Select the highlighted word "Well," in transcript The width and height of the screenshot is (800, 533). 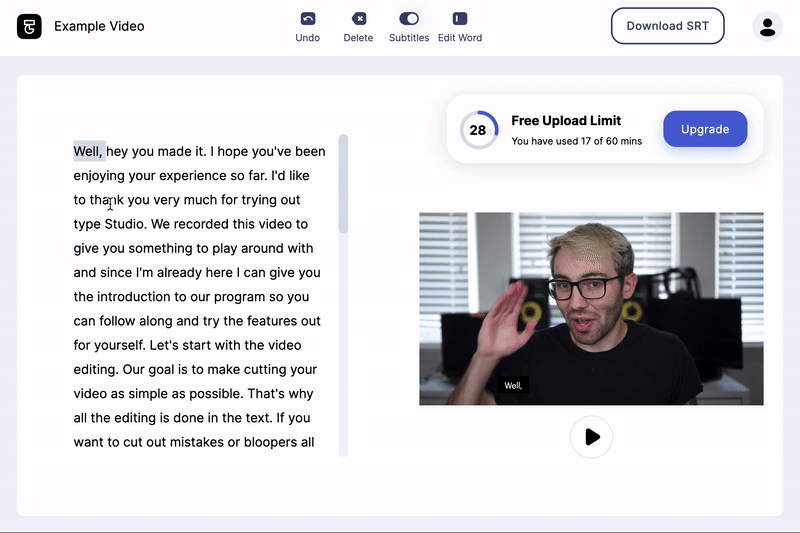[88, 151]
